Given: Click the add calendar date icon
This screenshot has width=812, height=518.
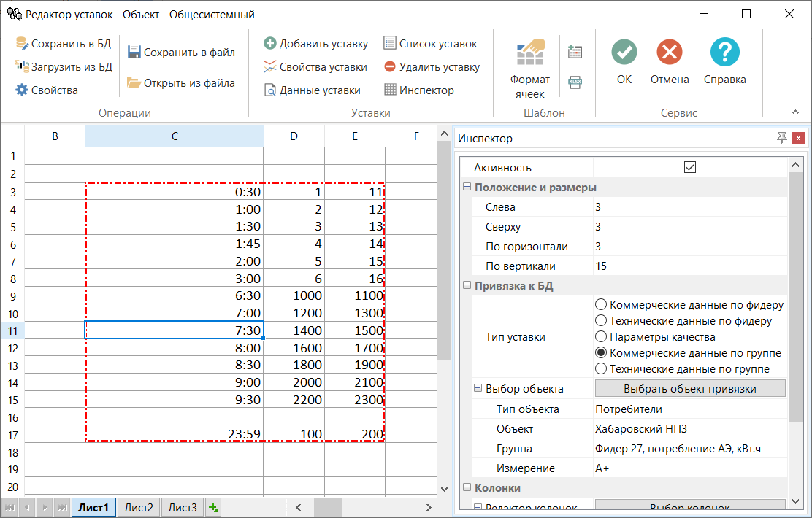Looking at the screenshot, I should point(575,51).
